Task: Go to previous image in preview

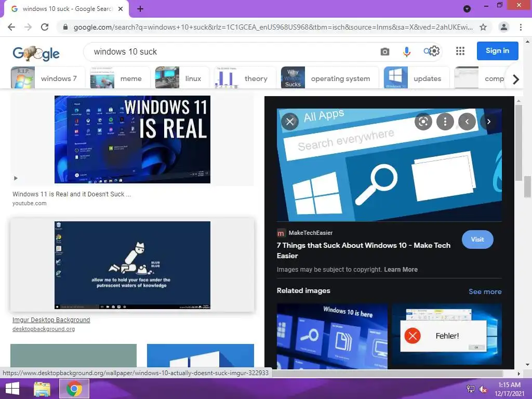Action: 467,122
